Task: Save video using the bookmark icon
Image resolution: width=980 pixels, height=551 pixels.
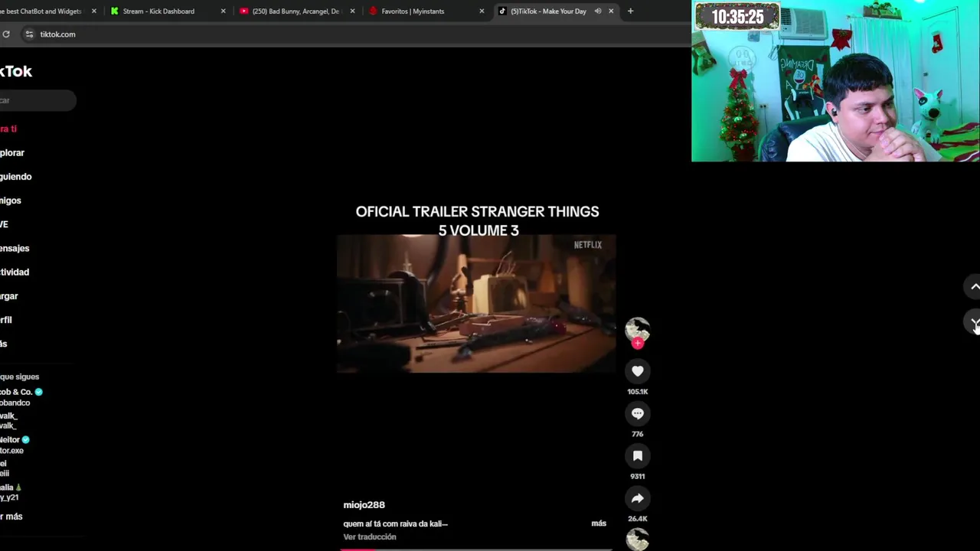Action: pos(637,456)
